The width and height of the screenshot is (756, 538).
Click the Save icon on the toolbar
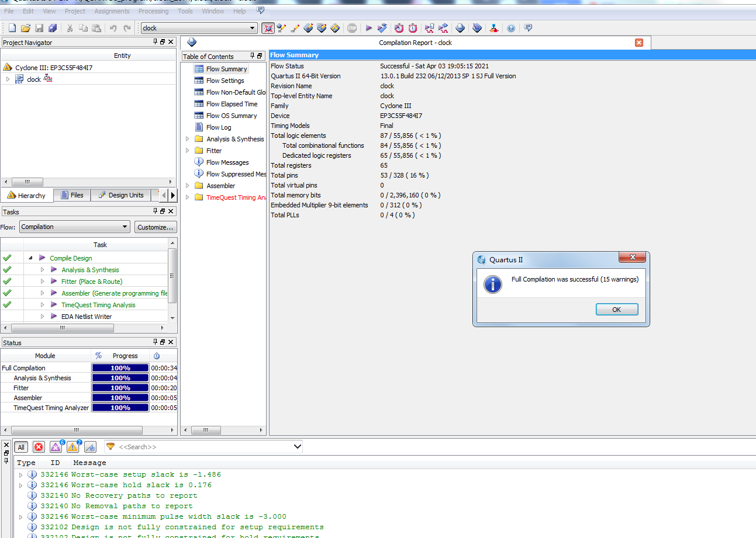click(39, 27)
